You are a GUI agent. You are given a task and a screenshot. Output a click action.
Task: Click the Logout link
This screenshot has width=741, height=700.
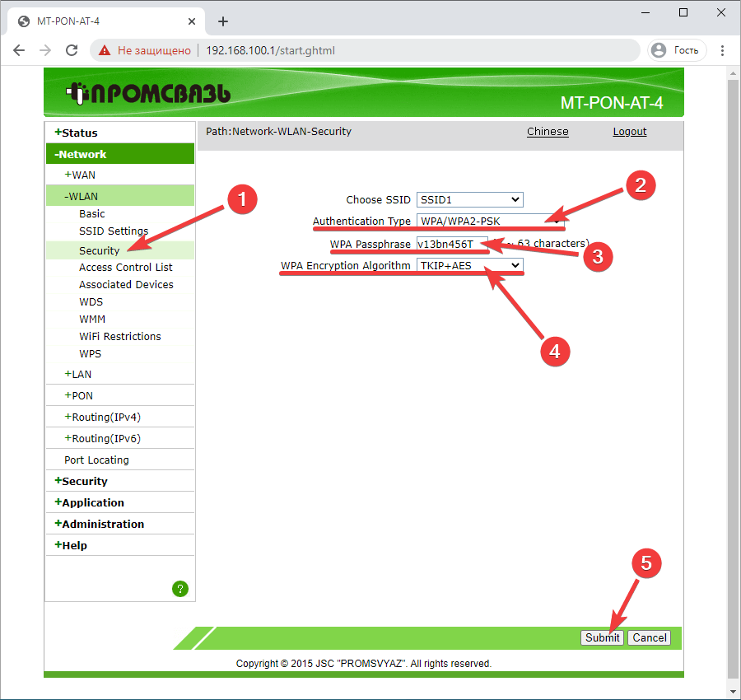pos(629,132)
